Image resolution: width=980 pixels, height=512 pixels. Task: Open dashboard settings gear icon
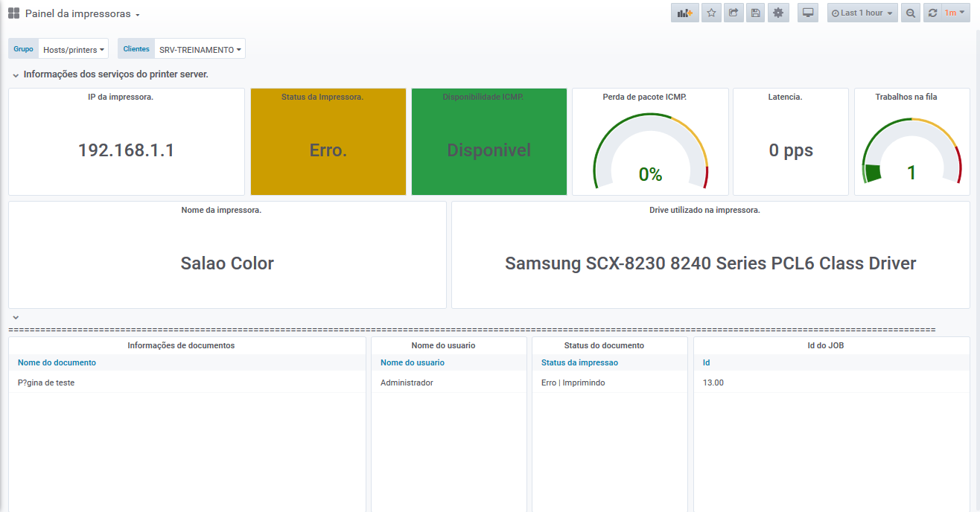point(779,13)
